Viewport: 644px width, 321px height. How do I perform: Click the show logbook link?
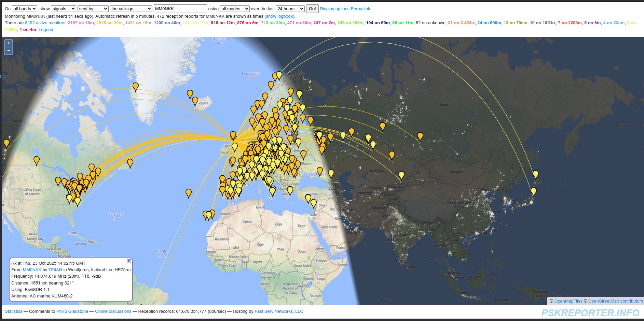coord(279,16)
